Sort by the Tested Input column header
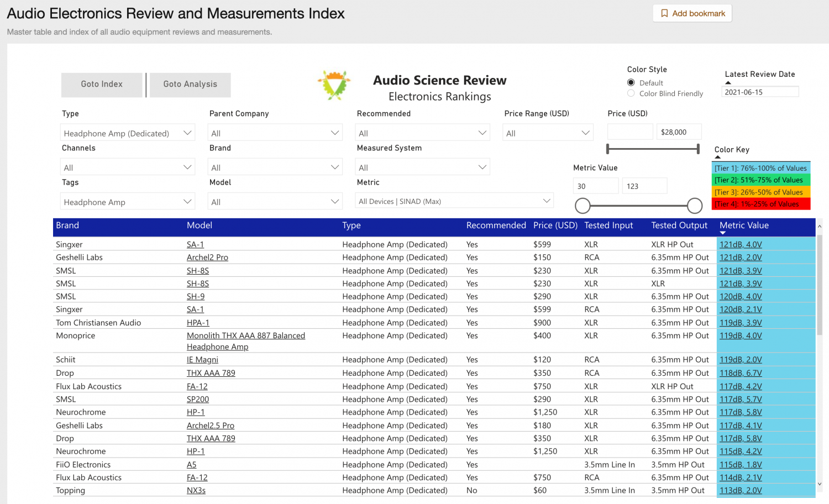 tap(608, 225)
